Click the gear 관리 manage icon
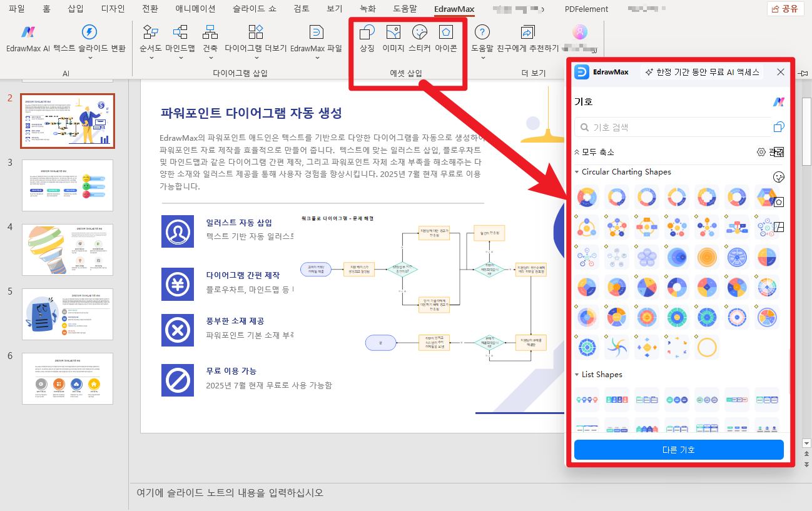 (761, 152)
